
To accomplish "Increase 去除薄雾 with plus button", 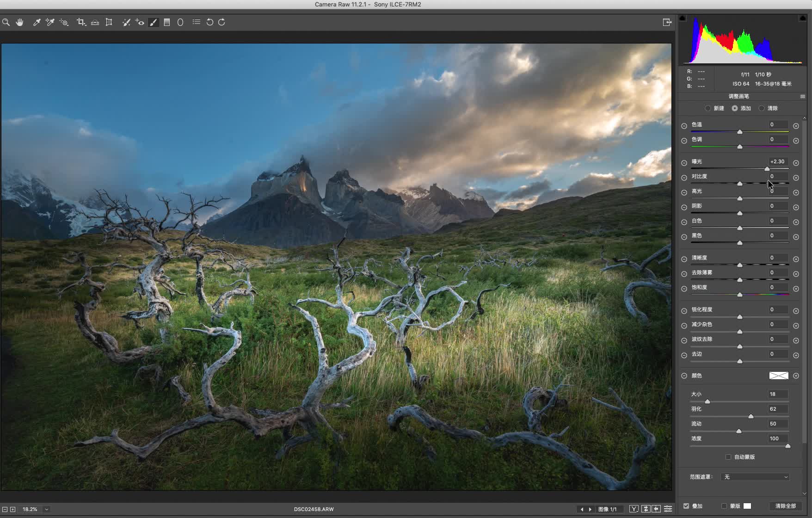I will (796, 274).
